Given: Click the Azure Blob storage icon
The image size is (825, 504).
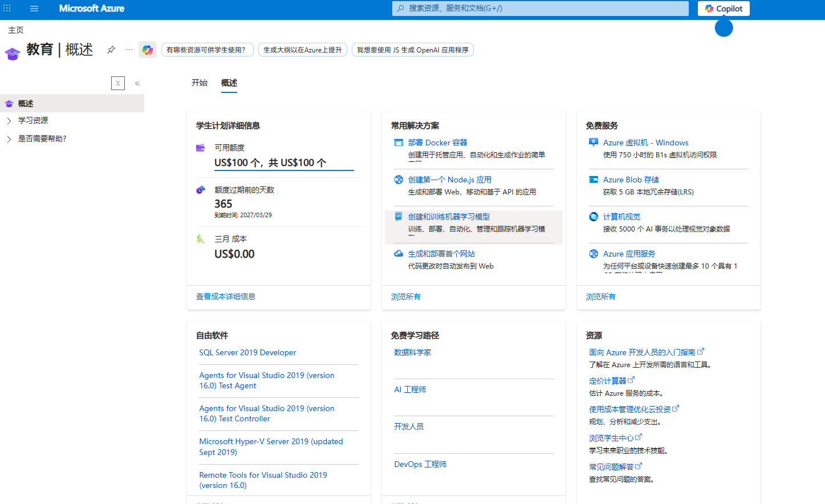Looking at the screenshot, I should (x=594, y=180).
